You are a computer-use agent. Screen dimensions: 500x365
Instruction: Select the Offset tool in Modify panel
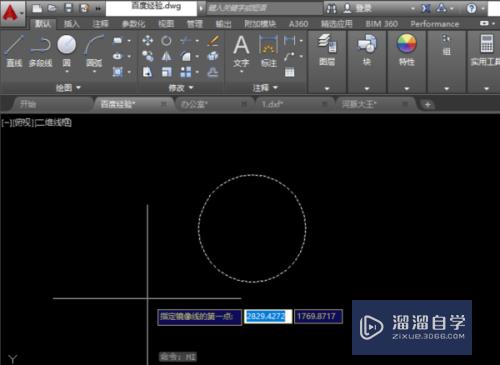coord(213,72)
